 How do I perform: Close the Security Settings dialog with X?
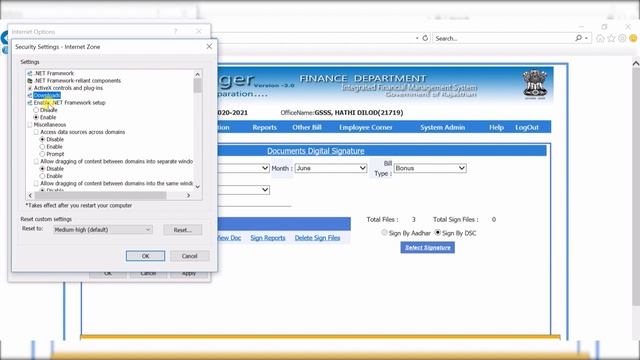pyautogui.click(x=209, y=47)
